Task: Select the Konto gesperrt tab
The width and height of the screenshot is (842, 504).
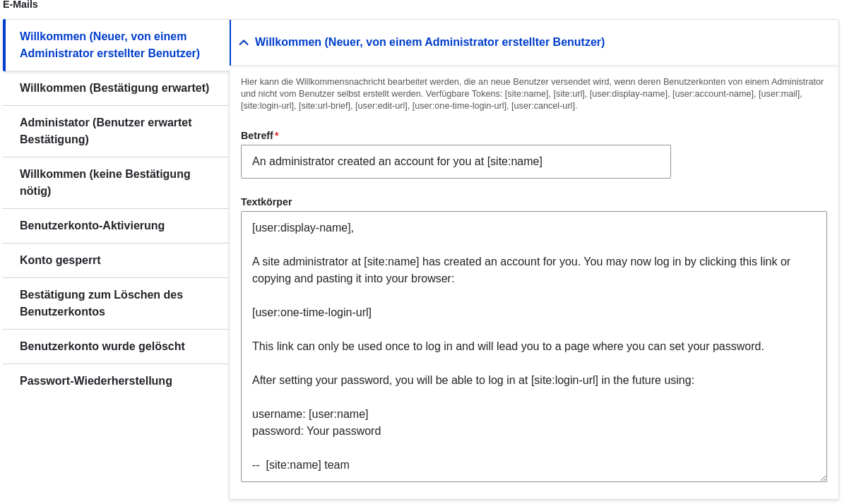Action: pos(116,260)
